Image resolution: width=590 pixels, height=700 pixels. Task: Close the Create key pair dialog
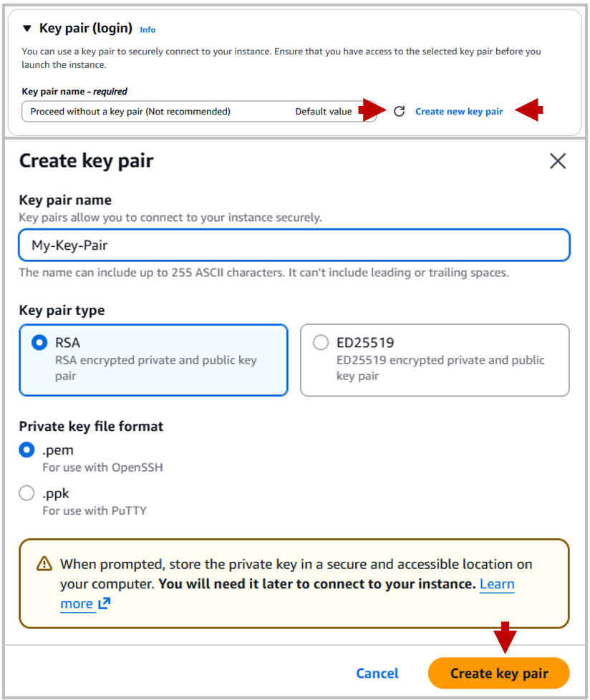point(558,161)
